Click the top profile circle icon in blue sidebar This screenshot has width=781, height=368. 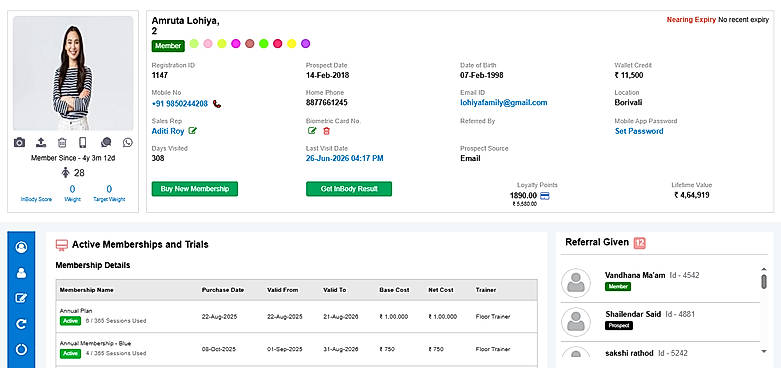[x=21, y=247]
